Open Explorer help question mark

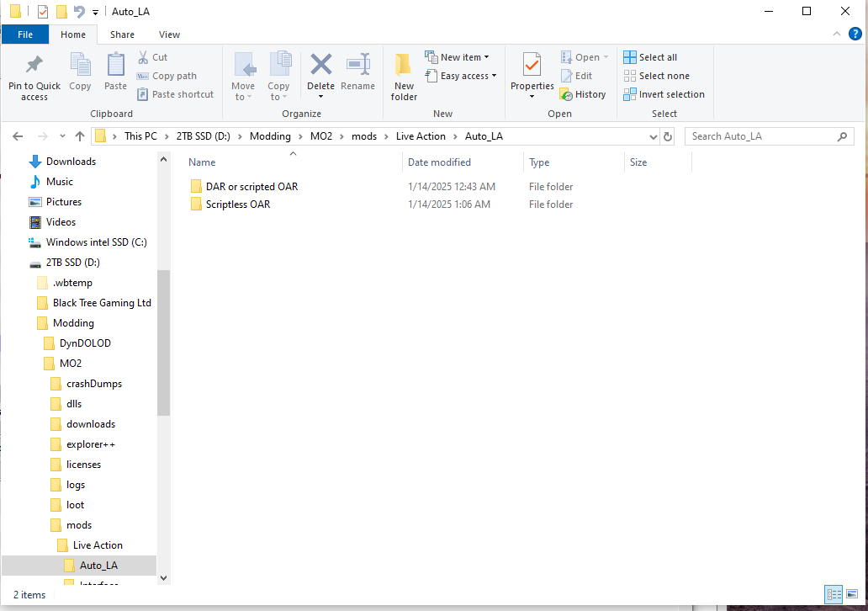click(855, 35)
